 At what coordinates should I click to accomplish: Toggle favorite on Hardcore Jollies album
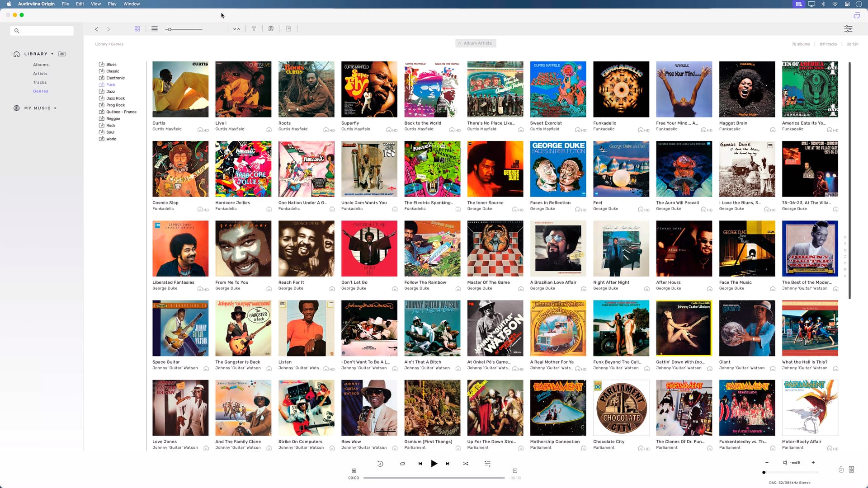tap(269, 209)
